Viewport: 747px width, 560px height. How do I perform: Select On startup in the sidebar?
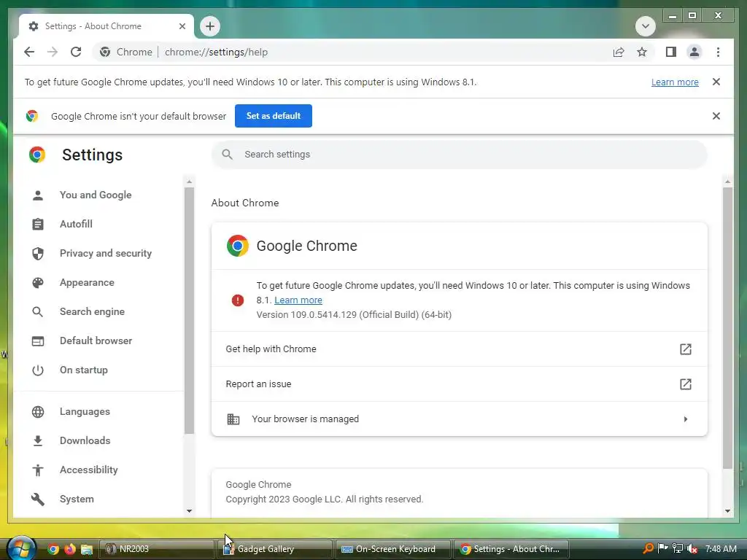(83, 370)
